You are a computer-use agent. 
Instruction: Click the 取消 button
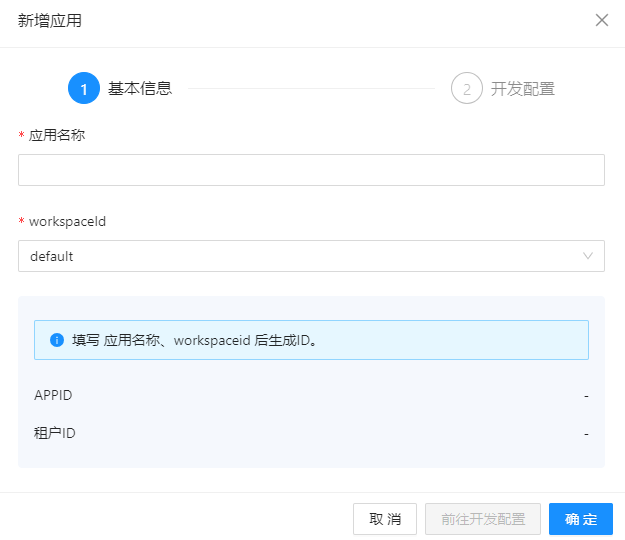[x=385, y=518]
